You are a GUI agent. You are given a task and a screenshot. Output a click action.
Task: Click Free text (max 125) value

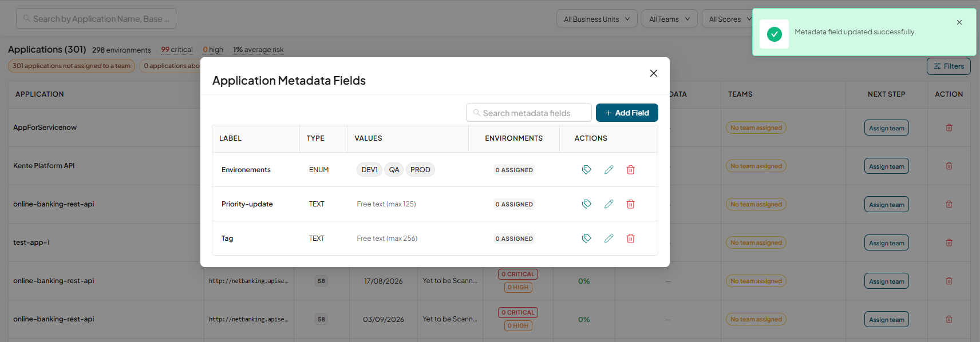point(386,204)
